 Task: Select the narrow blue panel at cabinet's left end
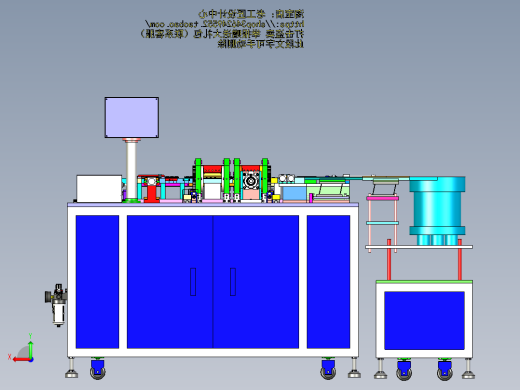click(x=97, y=282)
